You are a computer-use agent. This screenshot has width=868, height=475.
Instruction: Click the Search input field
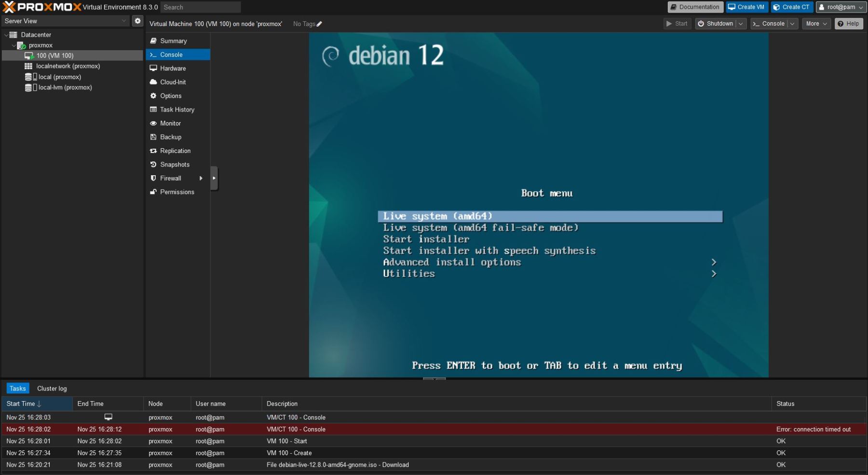pos(201,7)
